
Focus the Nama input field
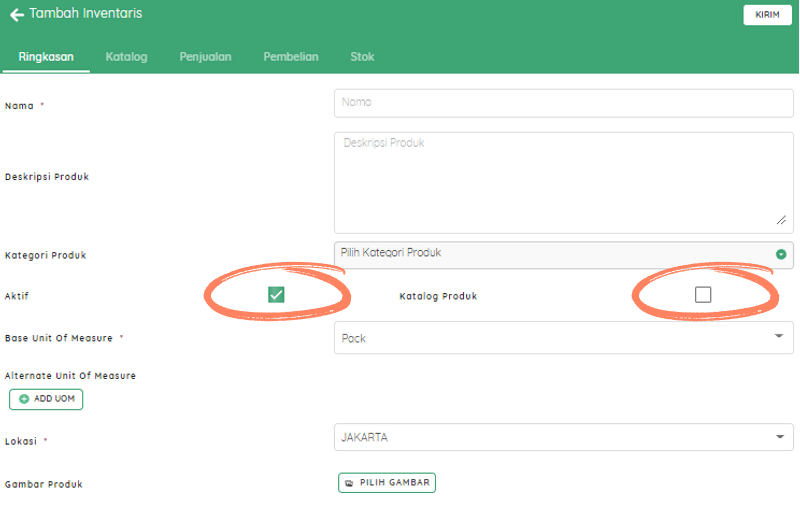click(x=564, y=103)
